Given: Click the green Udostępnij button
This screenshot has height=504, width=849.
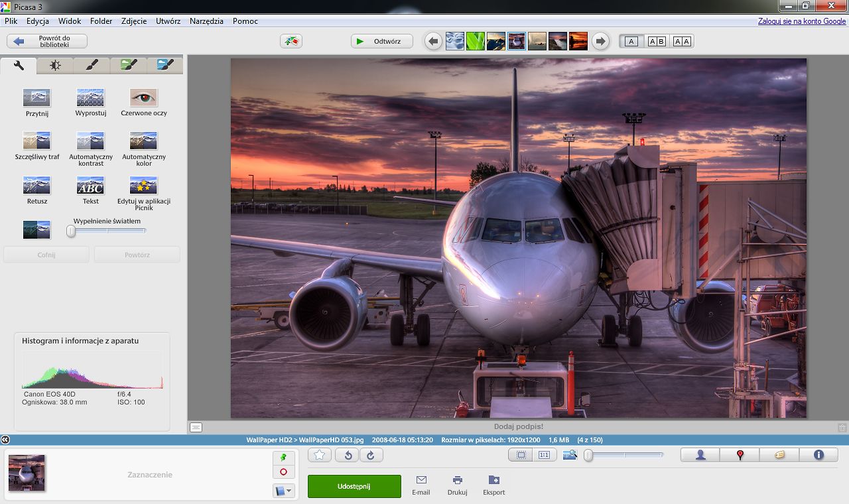Looking at the screenshot, I should (x=354, y=486).
